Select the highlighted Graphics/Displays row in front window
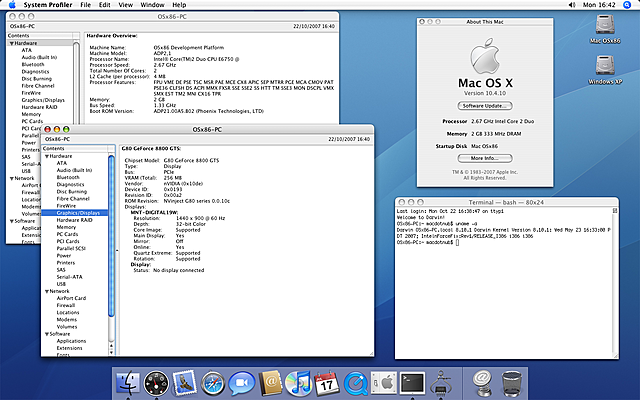 point(75,213)
